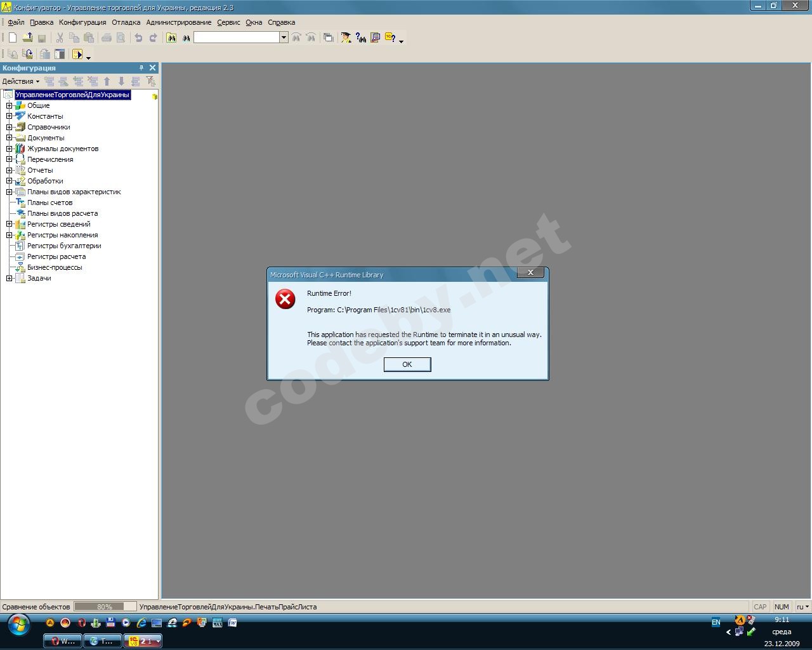Click the Help index icon with red underline
Image resolution: width=812 pixels, height=650 pixels.
375,38
